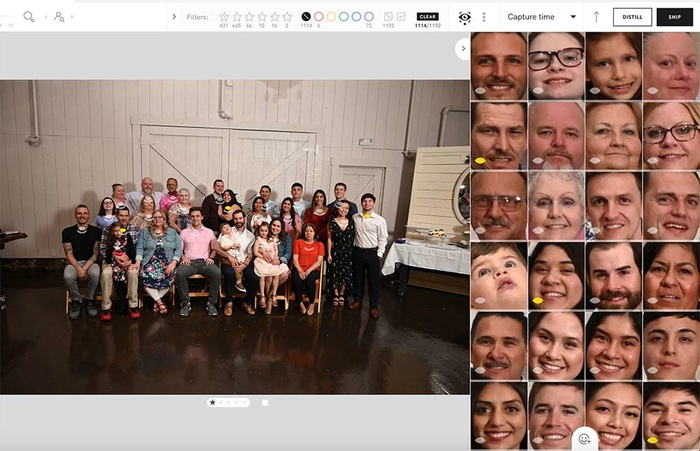This screenshot has width=700, height=451.
Task: Toggle the eye visibility icon in toolbar
Action: (x=464, y=17)
